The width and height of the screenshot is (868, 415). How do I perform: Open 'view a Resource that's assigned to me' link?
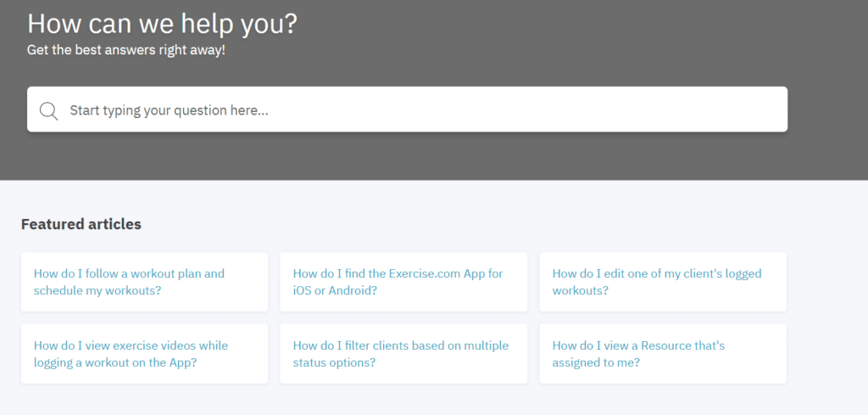click(637, 353)
